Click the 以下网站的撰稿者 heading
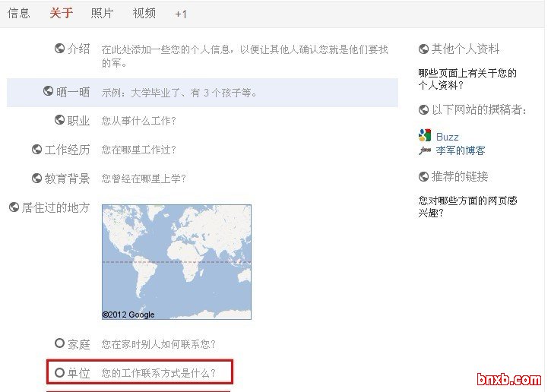 tap(480, 110)
